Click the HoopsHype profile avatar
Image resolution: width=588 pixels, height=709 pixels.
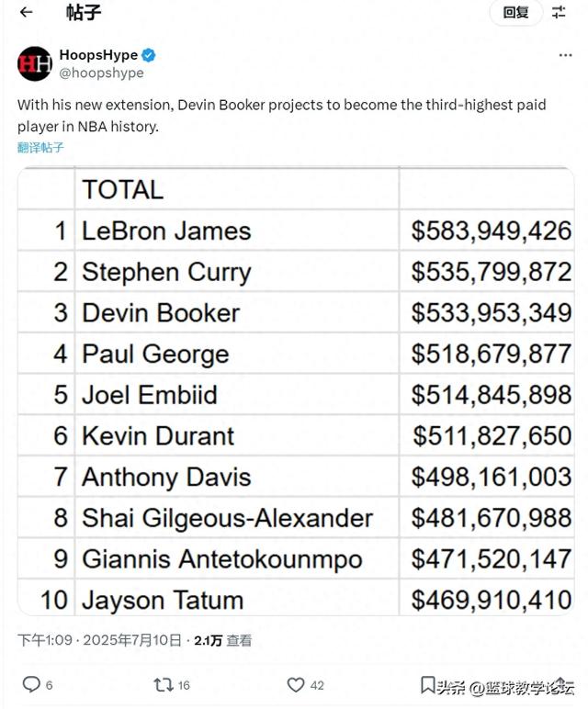tap(35, 63)
